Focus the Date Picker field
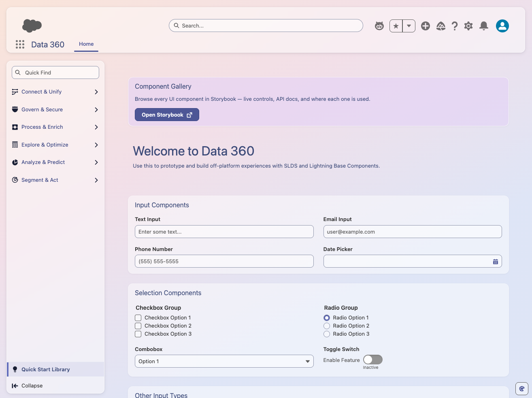Screen dimensions: 532x398 [x=413, y=261]
